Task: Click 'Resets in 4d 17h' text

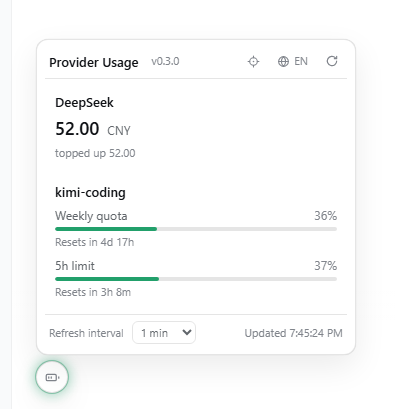Action: coord(95,242)
